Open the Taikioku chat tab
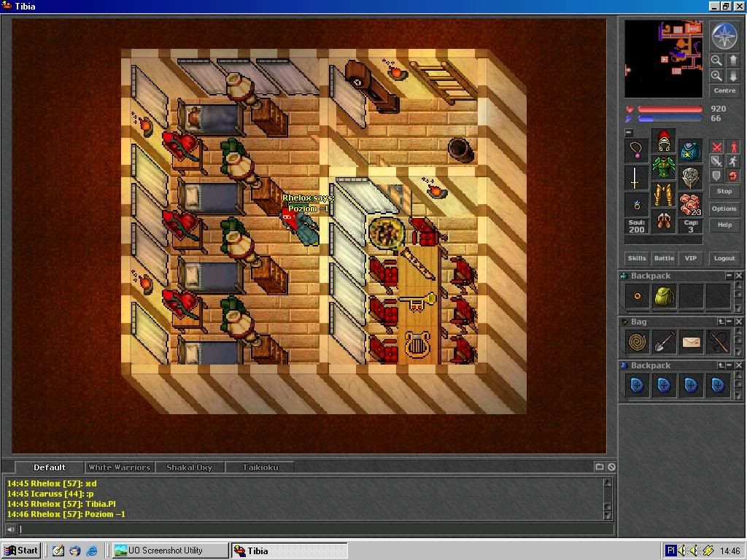747x560 pixels. click(260, 467)
